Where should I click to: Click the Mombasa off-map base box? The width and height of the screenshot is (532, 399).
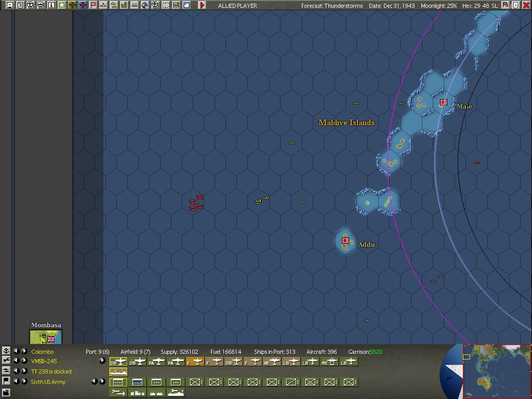click(x=46, y=337)
